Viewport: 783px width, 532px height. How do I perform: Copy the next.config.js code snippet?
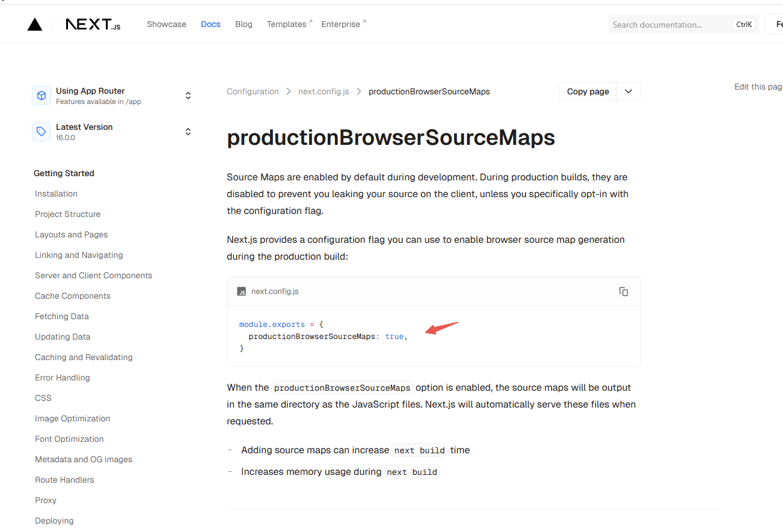624,292
